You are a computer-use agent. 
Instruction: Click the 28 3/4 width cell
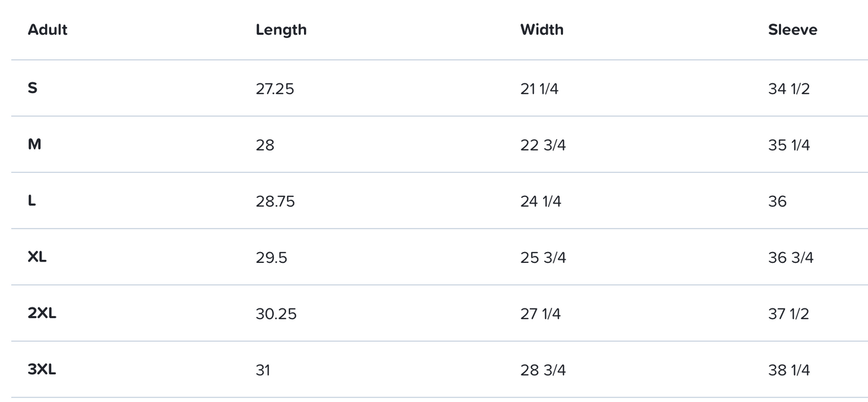[543, 370]
